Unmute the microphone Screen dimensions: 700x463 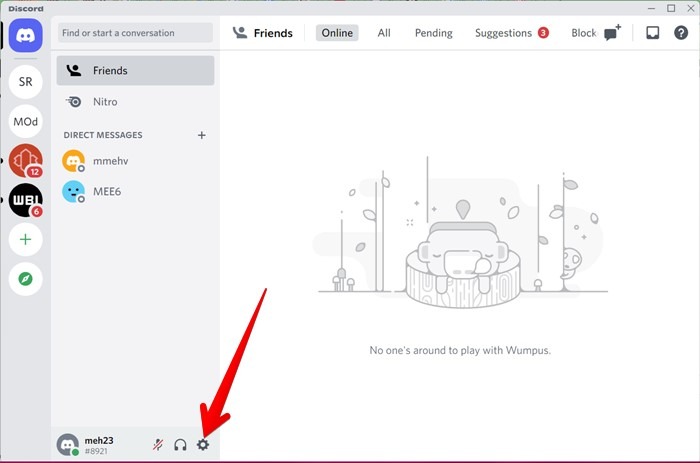pyautogui.click(x=158, y=445)
